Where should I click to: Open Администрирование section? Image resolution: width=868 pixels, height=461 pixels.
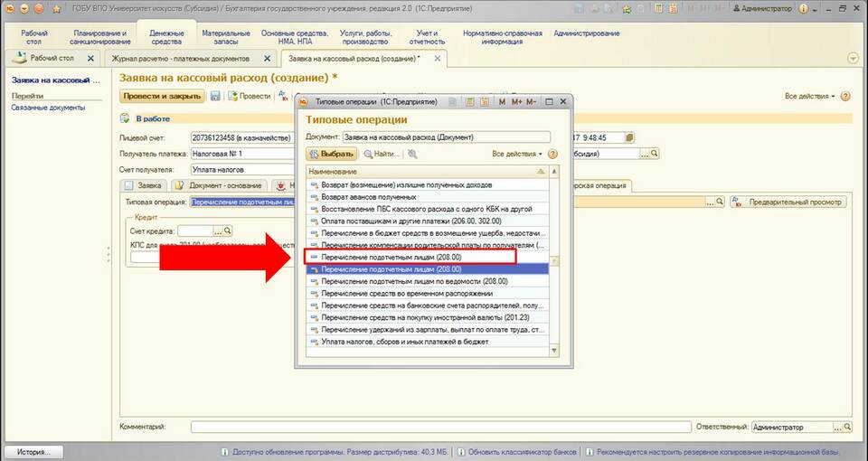click(x=587, y=33)
